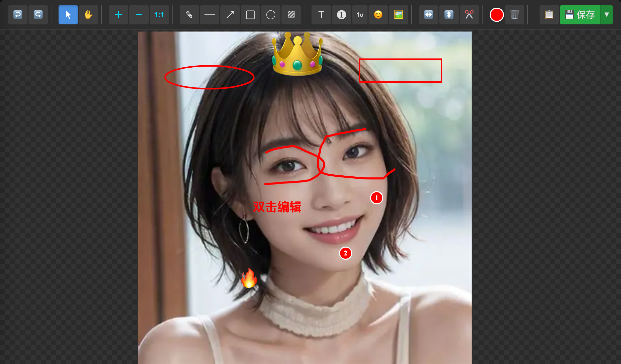Click the Undo icon

(18, 15)
